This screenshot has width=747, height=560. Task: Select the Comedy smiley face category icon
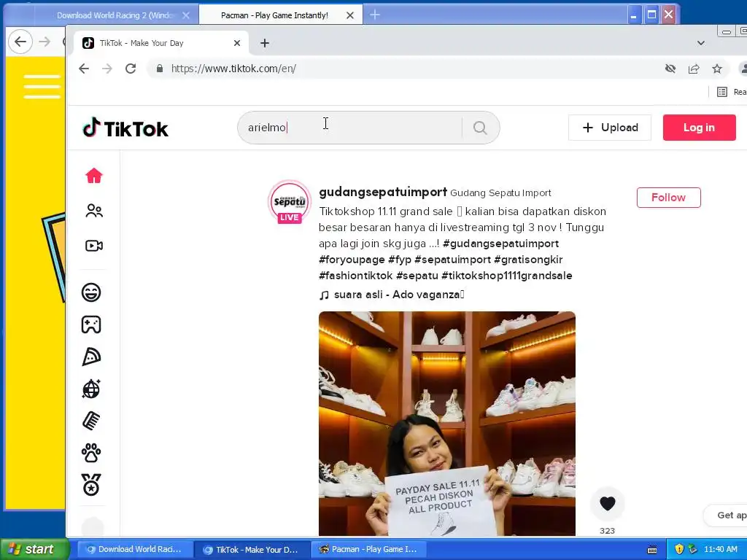pyautogui.click(x=91, y=292)
